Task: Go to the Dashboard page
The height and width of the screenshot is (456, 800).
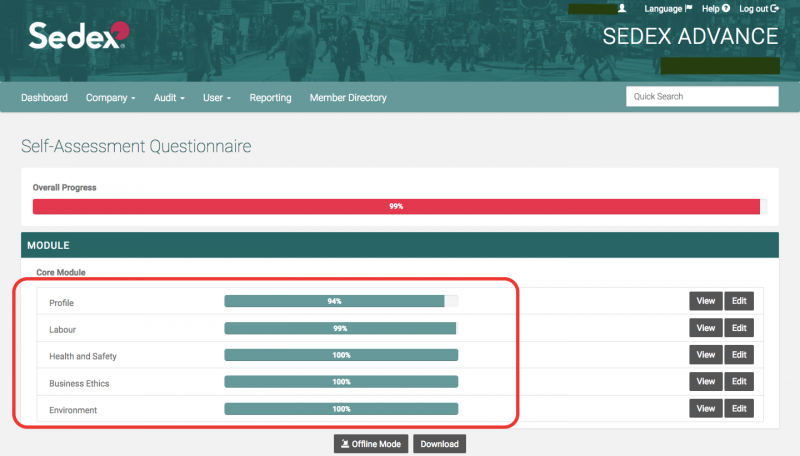Action: click(x=44, y=98)
